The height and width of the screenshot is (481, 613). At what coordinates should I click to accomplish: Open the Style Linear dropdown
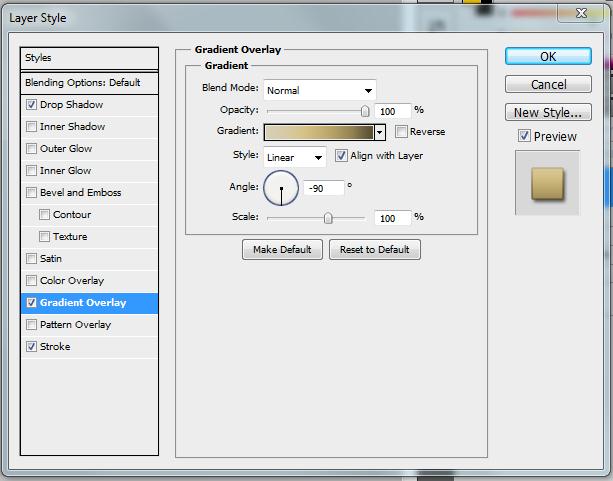point(294,157)
